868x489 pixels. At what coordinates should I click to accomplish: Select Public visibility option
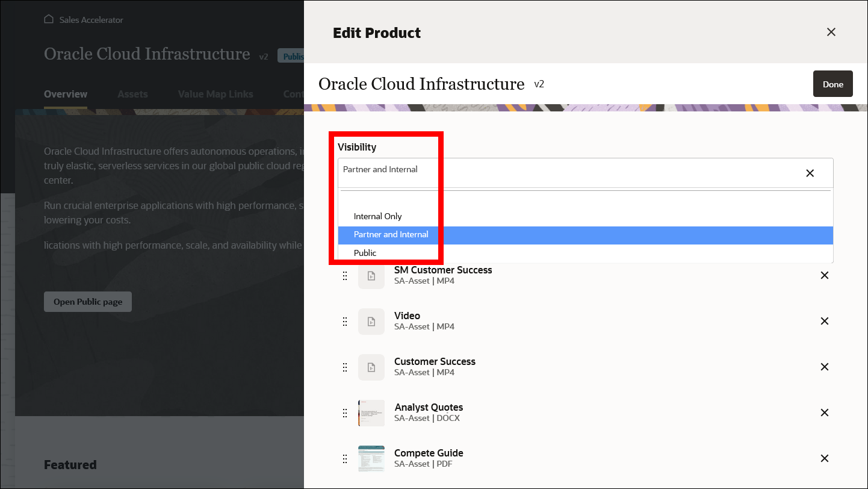click(x=365, y=252)
